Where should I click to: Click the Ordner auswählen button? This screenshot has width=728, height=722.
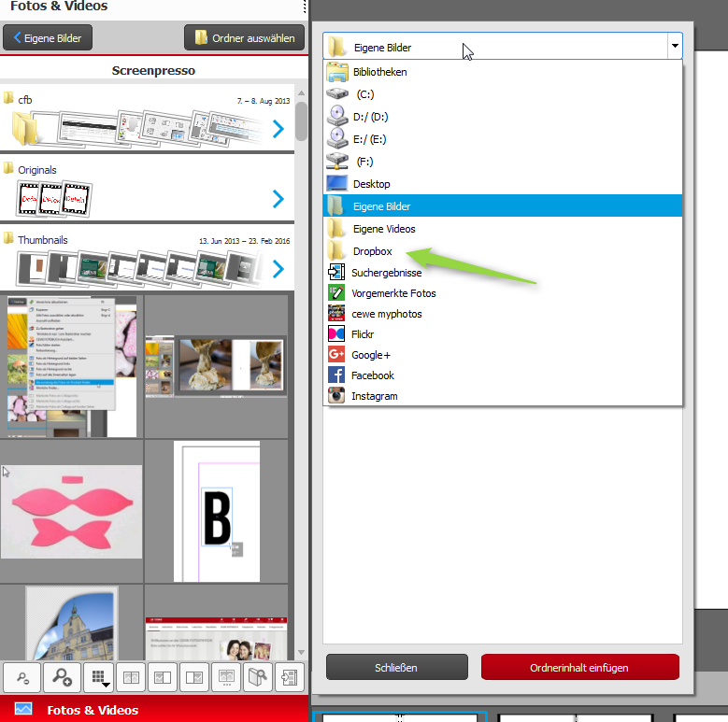[244, 38]
